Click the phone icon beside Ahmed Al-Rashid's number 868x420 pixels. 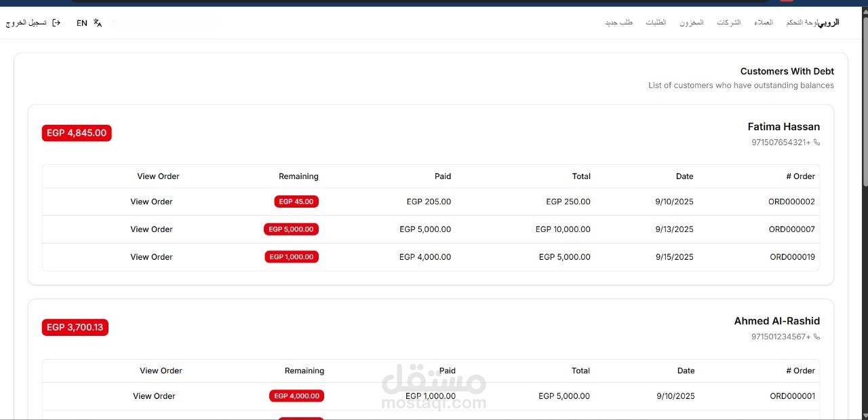pyautogui.click(x=817, y=337)
